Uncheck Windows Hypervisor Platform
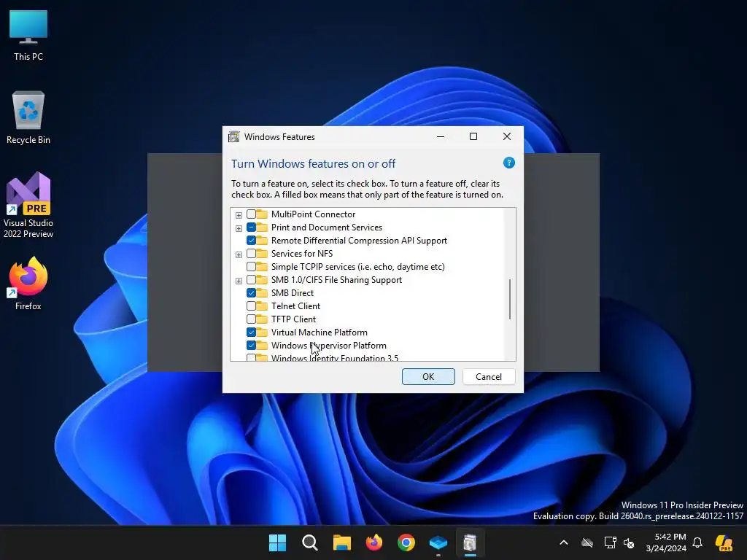This screenshot has height=560, width=747. click(x=251, y=345)
